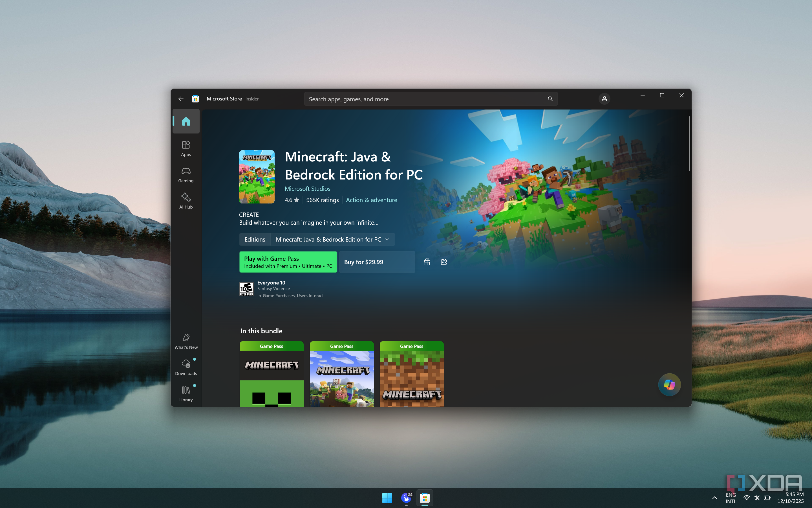This screenshot has width=812, height=508.
Task: Click the Microsoft Store logo in title bar
Action: coord(195,99)
